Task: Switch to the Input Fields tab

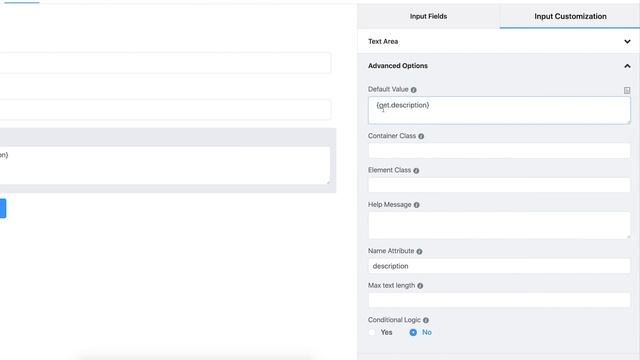Action: (x=428, y=16)
